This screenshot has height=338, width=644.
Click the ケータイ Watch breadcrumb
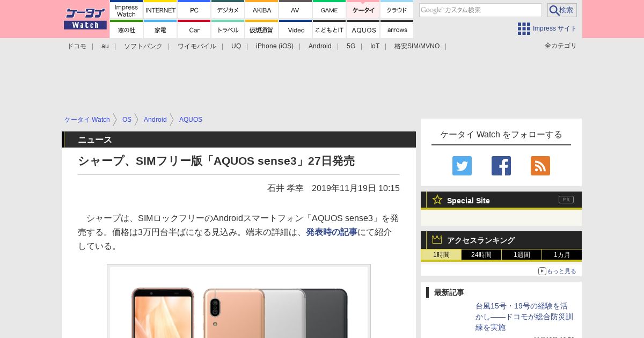click(x=87, y=120)
